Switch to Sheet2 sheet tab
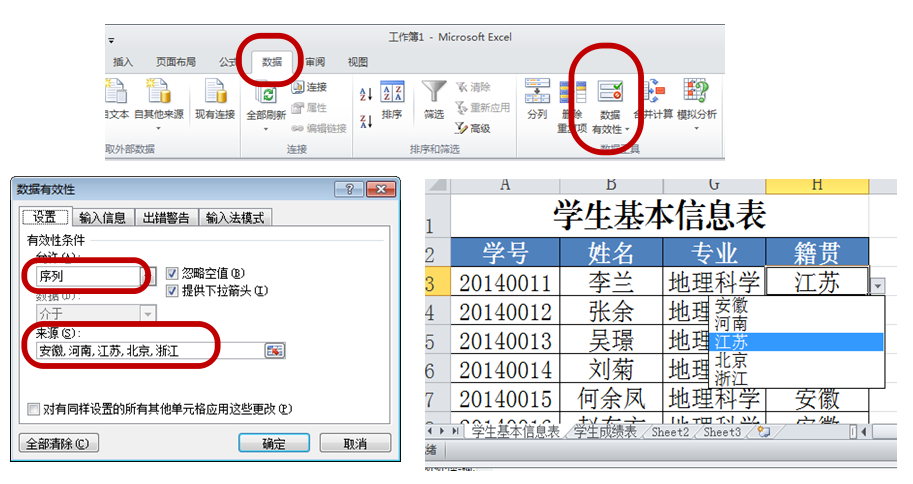This screenshot has height=484, width=913. [670, 432]
